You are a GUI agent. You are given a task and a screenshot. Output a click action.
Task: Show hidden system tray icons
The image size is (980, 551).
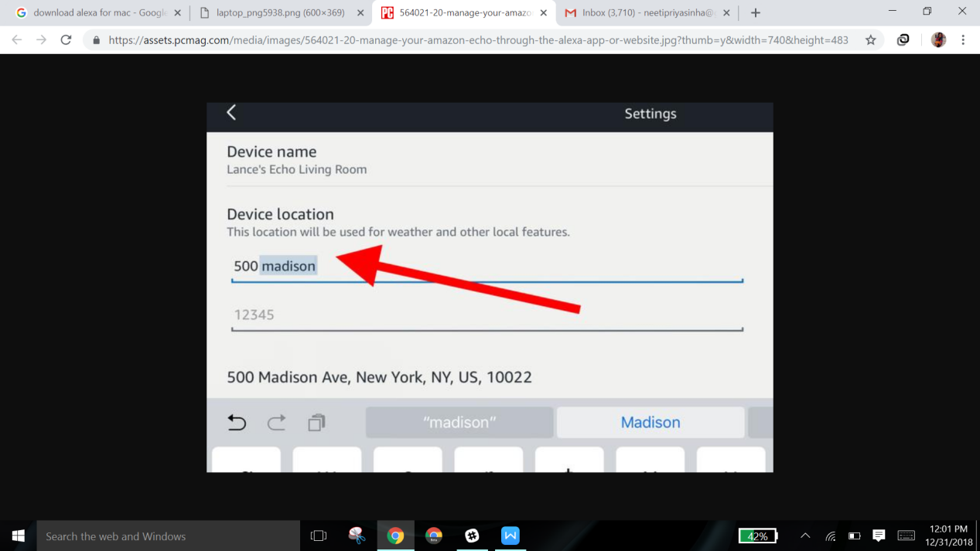[x=805, y=536]
